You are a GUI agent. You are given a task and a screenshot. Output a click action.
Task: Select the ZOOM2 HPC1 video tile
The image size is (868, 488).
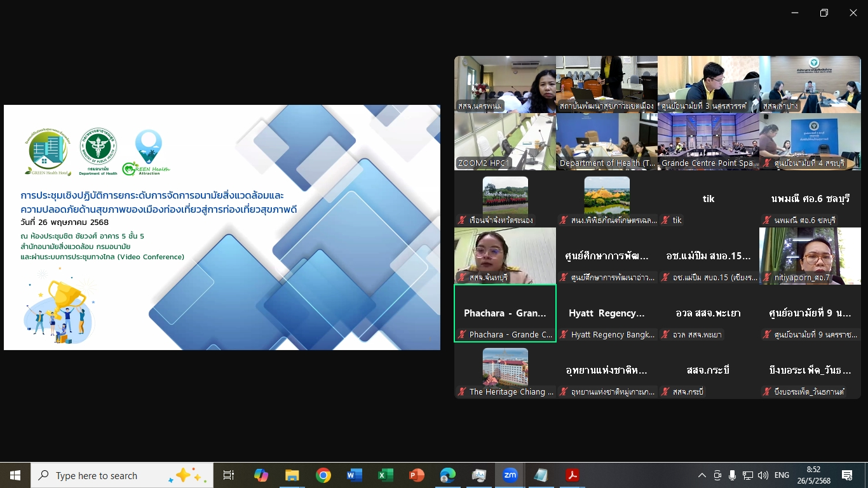point(505,142)
